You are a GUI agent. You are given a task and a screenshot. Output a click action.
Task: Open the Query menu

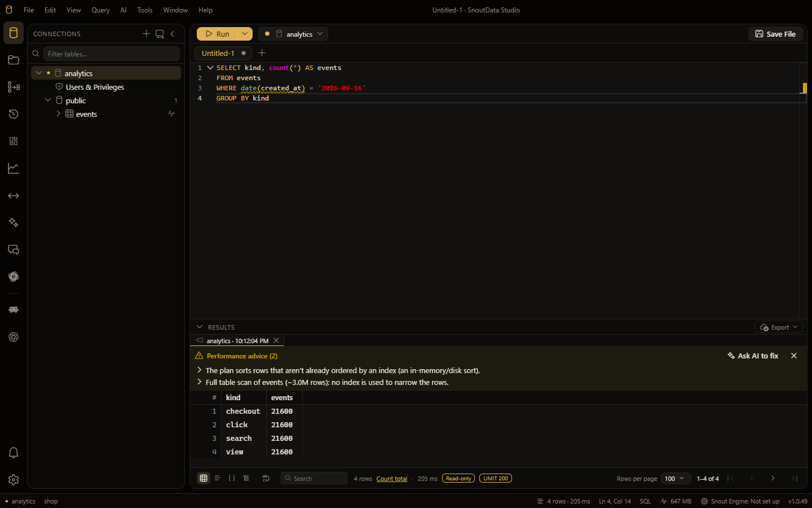pyautogui.click(x=100, y=10)
